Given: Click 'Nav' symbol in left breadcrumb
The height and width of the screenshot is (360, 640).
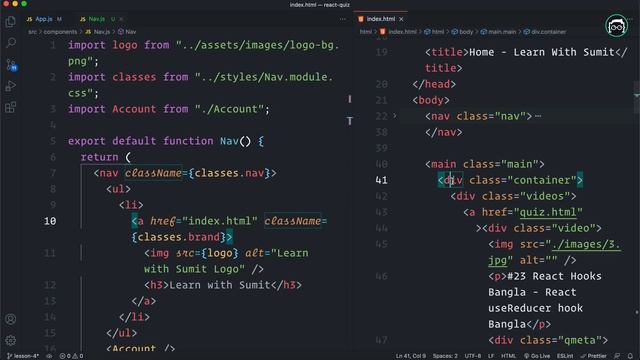Looking at the screenshot, I should coord(127,31).
